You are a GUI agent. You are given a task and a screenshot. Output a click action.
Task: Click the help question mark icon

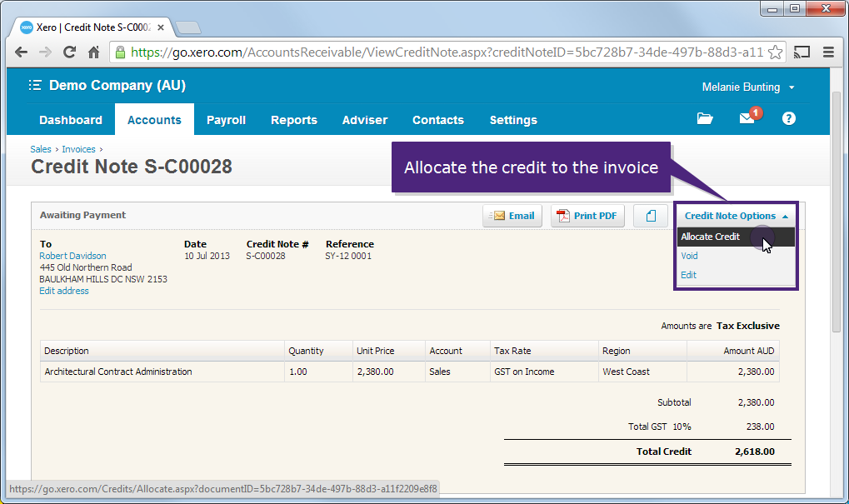[x=787, y=118]
